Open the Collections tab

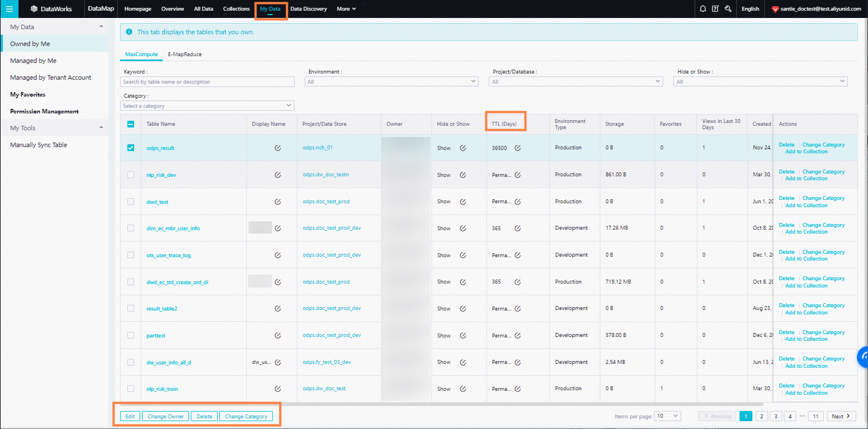click(236, 9)
